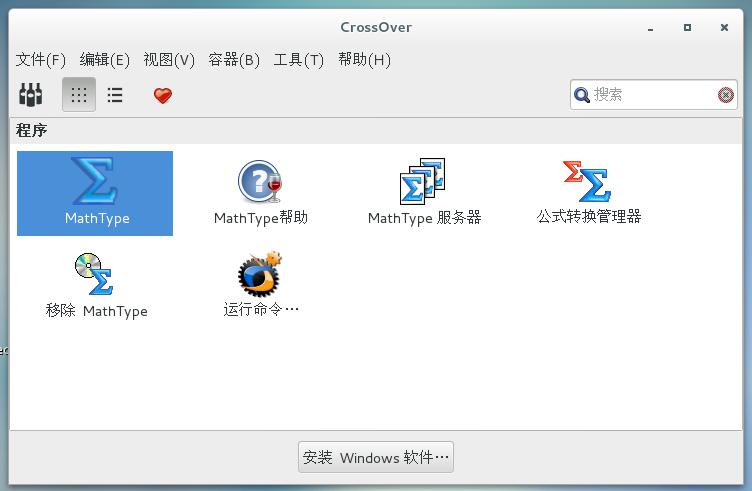Screen dimensions: 752x491
Task: Expand the 容器(B) menu
Action: click(234, 60)
